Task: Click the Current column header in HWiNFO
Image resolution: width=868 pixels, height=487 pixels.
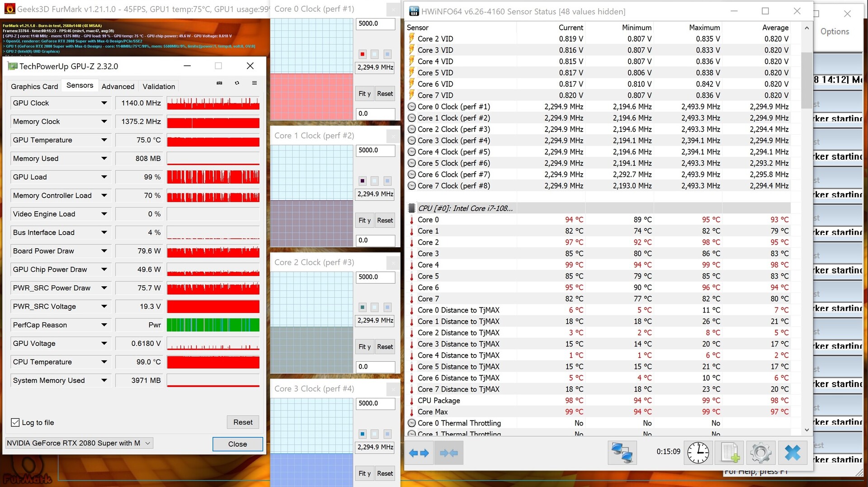Action: coord(571,28)
